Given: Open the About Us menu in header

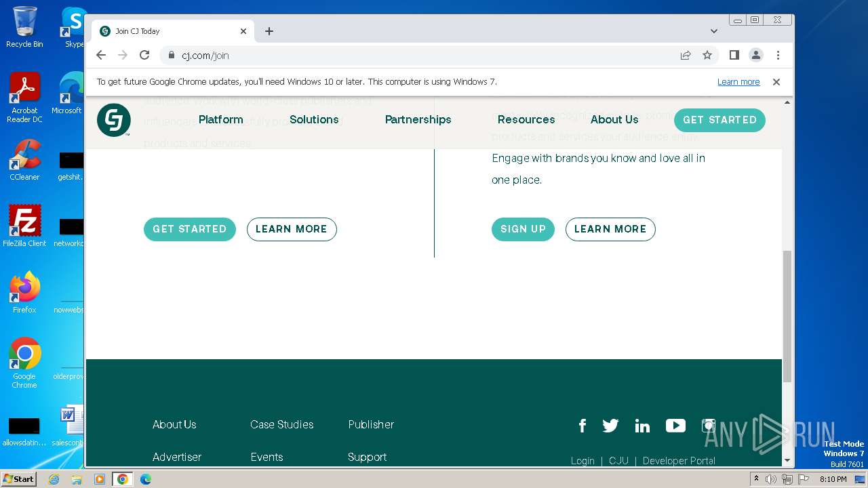Looking at the screenshot, I should (x=614, y=119).
